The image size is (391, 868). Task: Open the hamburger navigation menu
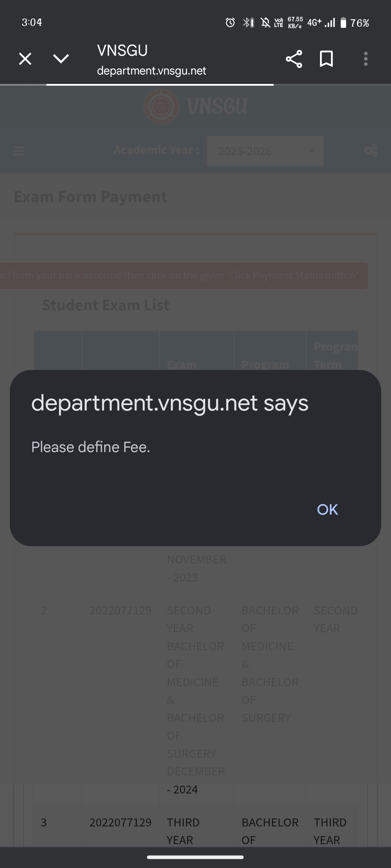19,151
